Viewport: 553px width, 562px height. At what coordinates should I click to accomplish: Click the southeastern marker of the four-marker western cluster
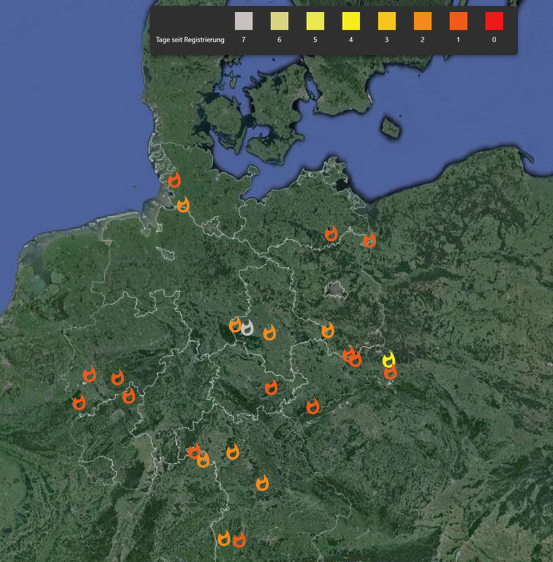coord(129,396)
